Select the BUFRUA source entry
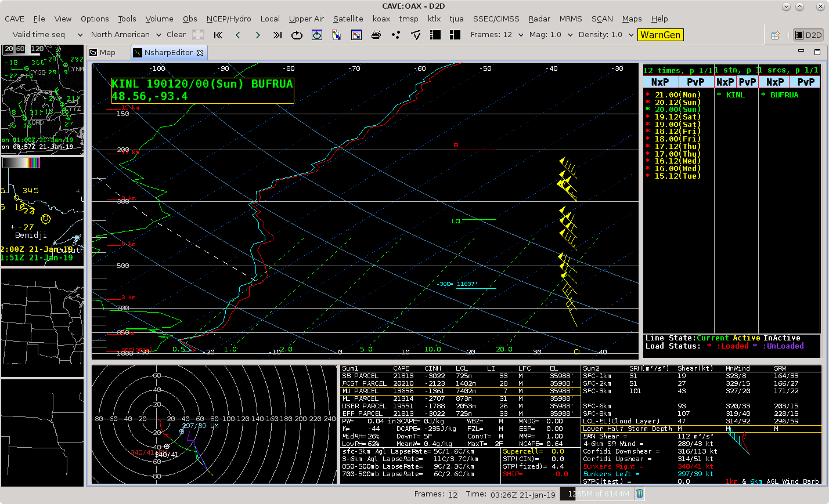 pos(780,95)
